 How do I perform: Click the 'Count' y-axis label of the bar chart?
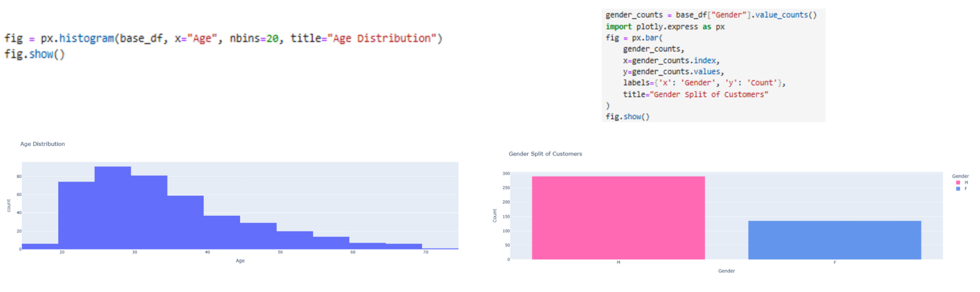(x=494, y=216)
